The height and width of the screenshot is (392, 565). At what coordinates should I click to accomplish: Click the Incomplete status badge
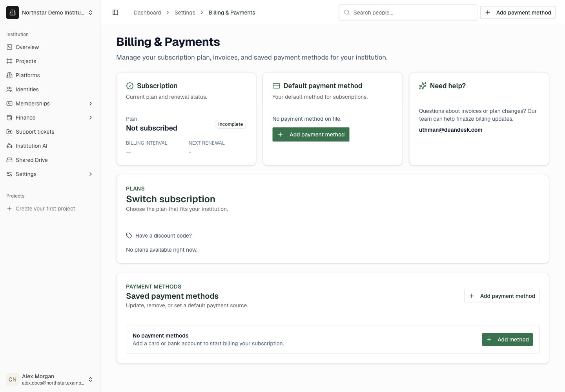pos(230,124)
